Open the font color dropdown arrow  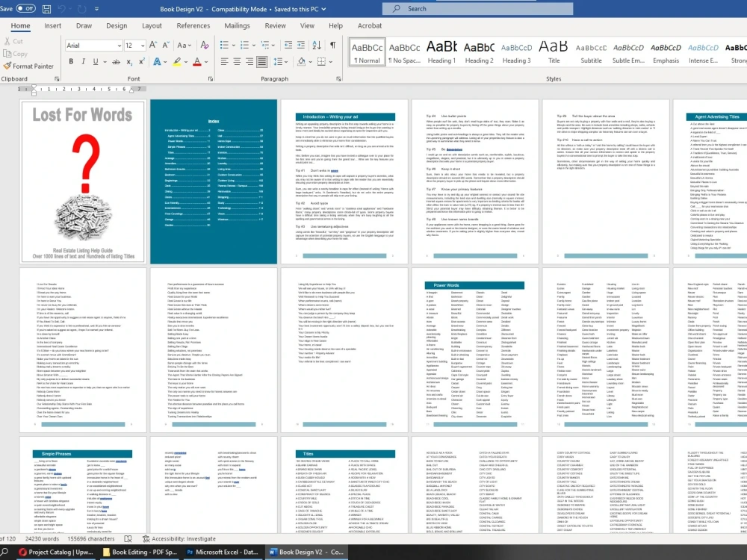[x=206, y=61]
